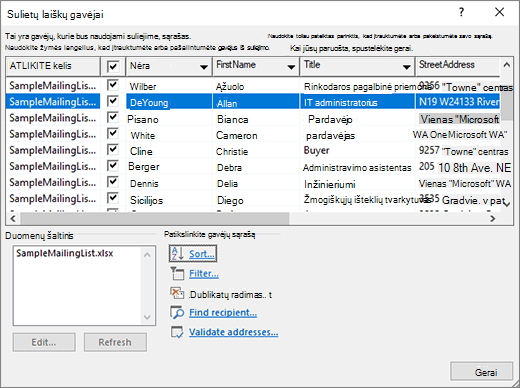
Task: Uncheck the Pisano row checkbox
Action: tap(113, 117)
